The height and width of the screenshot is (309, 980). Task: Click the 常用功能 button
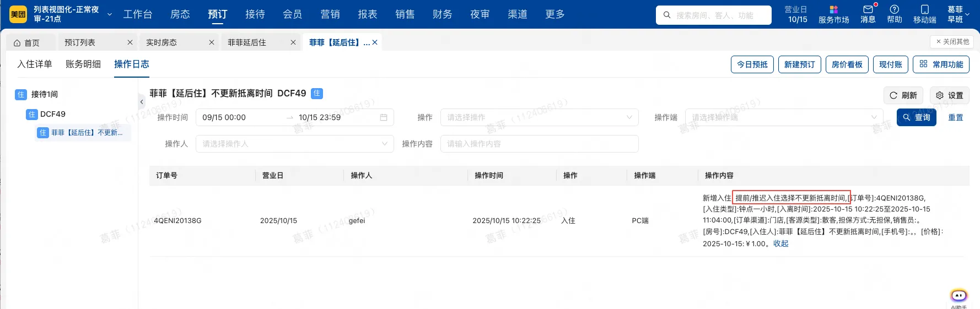pyautogui.click(x=941, y=64)
